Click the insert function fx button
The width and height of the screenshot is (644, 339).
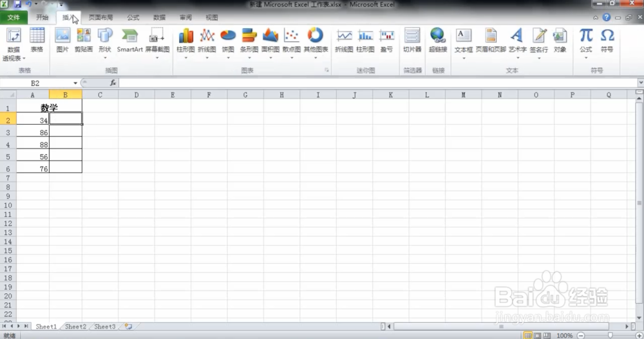[113, 83]
